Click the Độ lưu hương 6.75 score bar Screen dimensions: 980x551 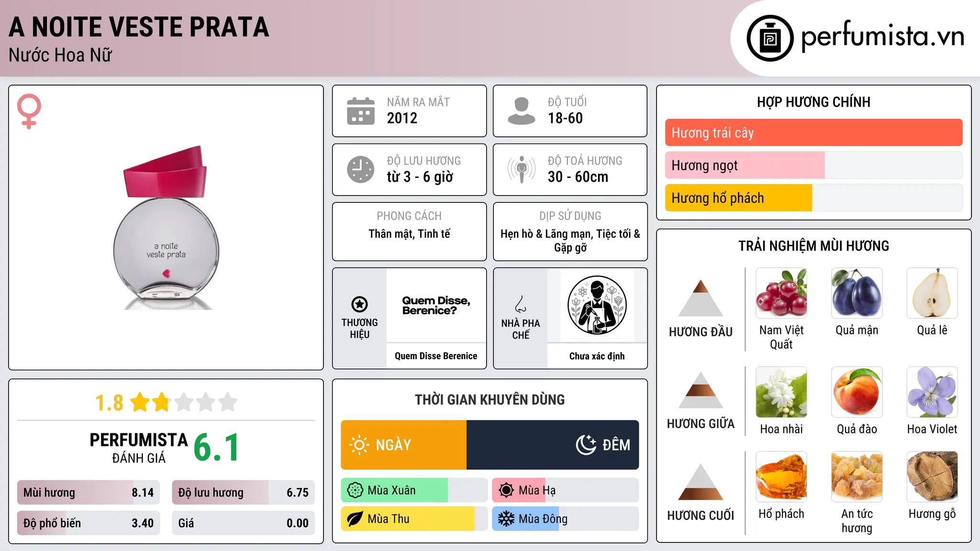pos(244,492)
